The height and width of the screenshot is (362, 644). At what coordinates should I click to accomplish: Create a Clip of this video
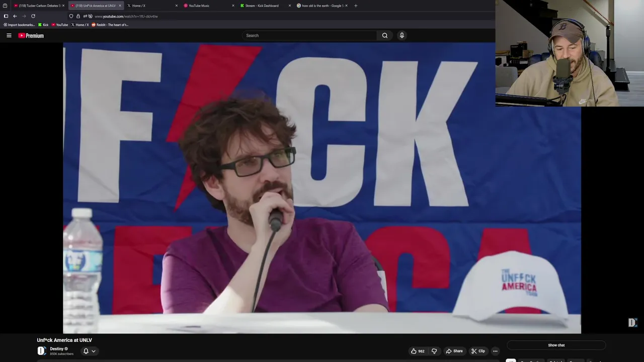(x=478, y=351)
